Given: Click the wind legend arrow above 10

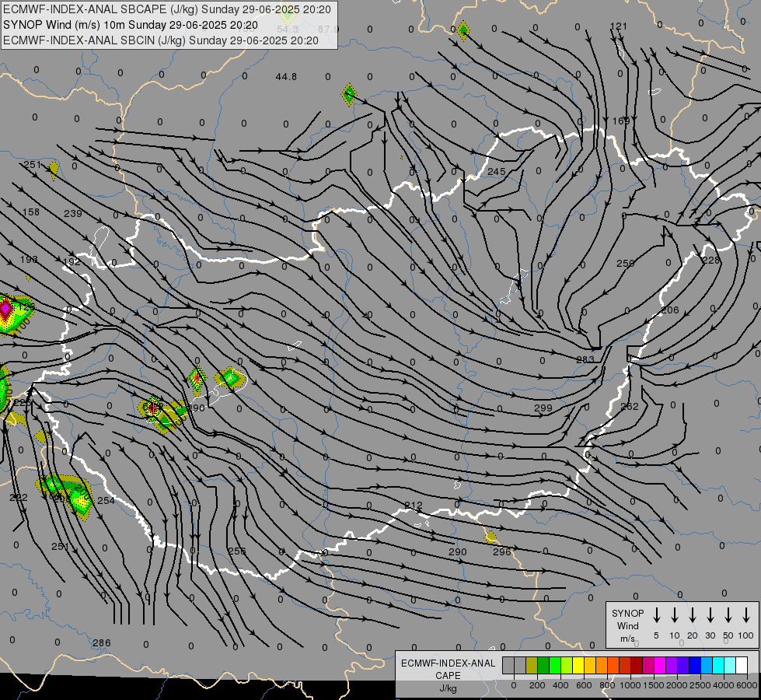Looking at the screenshot, I should tap(674, 615).
